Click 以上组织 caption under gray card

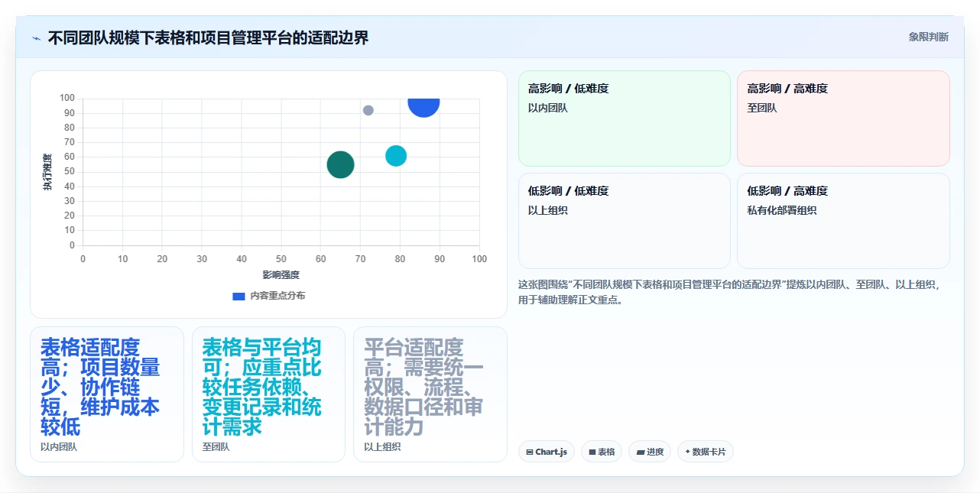point(382,447)
